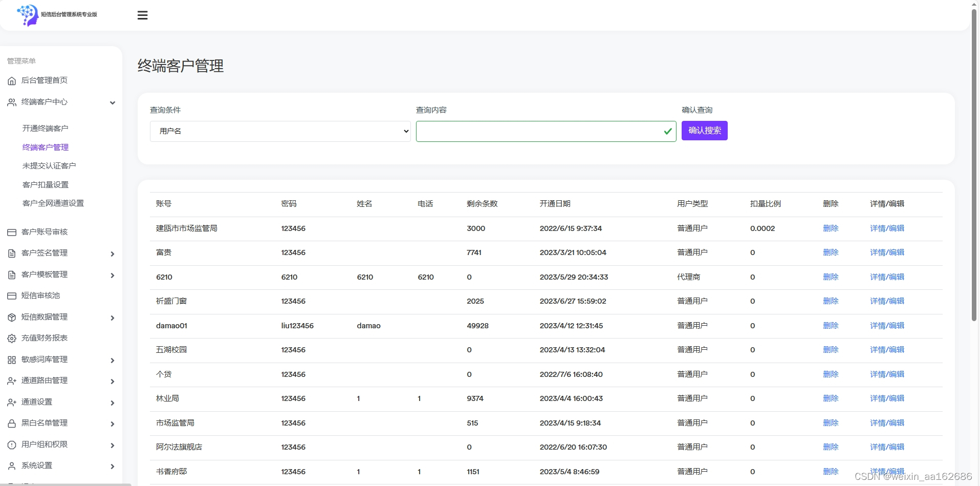Click the cube icon beside 短信数据管理
The width and height of the screenshot is (980, 486).
pos(12,318)
